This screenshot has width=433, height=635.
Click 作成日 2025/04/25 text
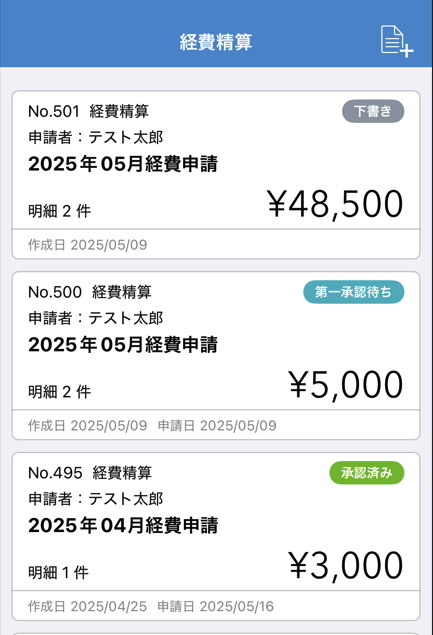[x=87, y=606]
